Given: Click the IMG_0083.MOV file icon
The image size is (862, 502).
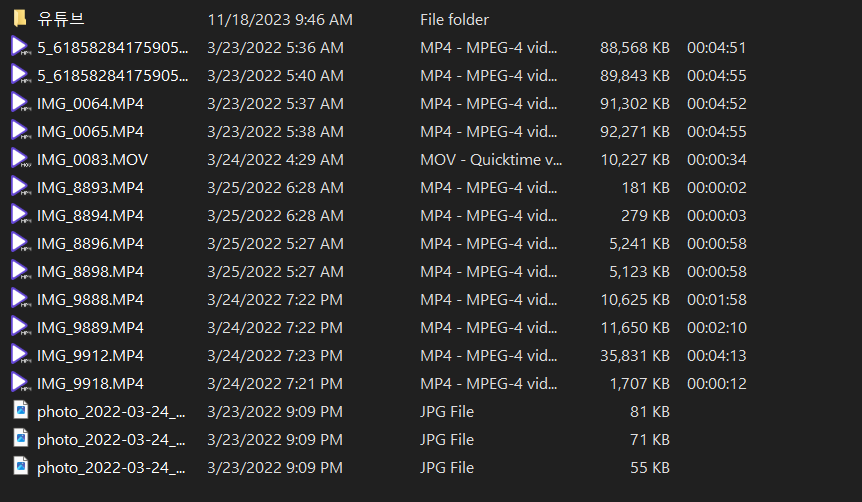Looking at the screenshot, I should 21,159.
